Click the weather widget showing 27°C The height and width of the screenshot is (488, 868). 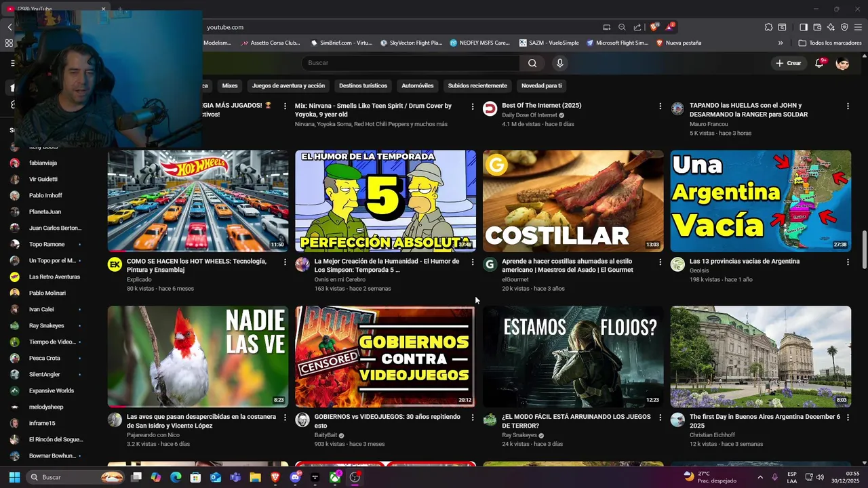709,477
